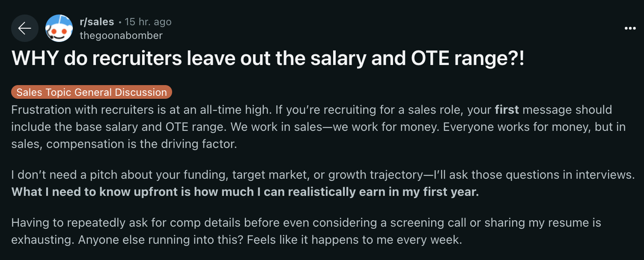Visit the r/sales subreddit link

coord(97,21)
